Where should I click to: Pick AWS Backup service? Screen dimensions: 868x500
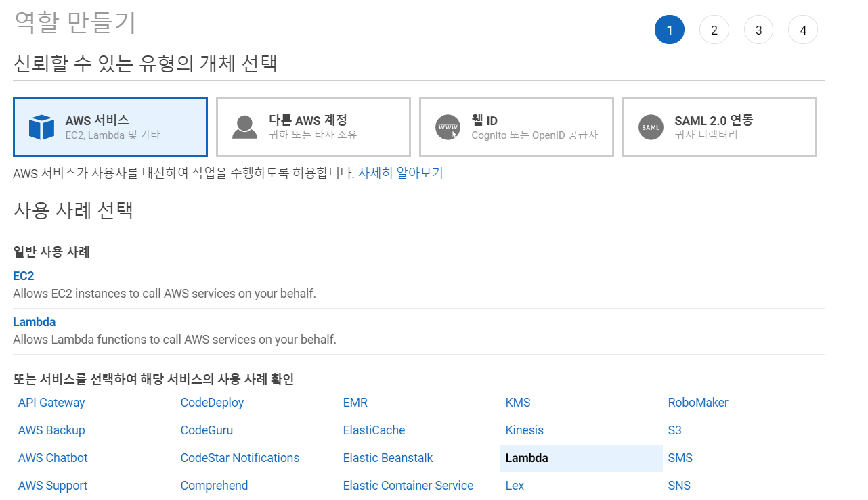pyautogui.click(x=51, y=430)
